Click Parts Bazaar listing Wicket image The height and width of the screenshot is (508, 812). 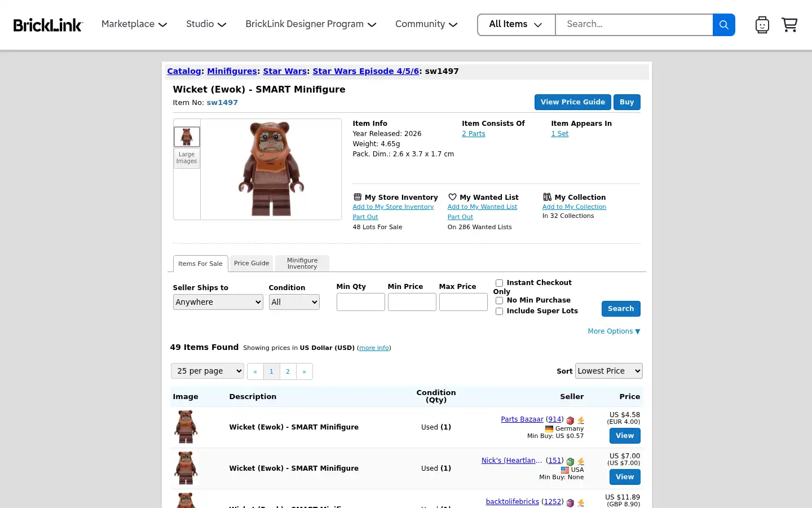point(186,427)
